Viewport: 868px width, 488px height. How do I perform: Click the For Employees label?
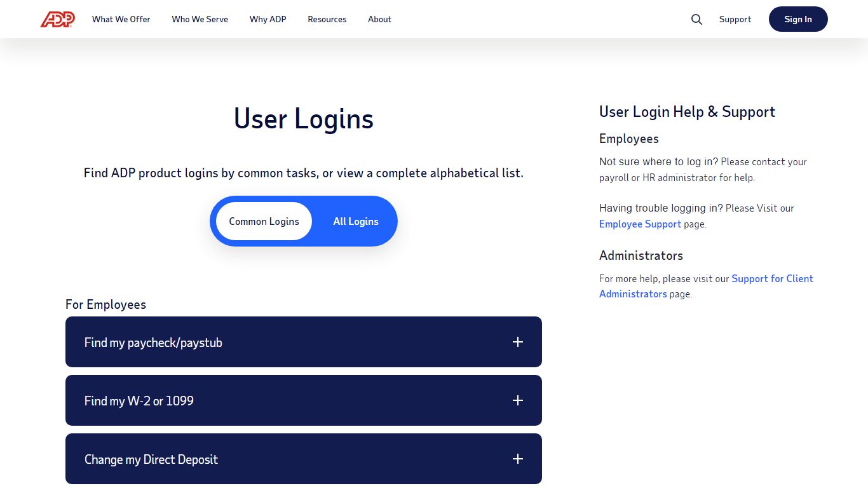[105, 304]
